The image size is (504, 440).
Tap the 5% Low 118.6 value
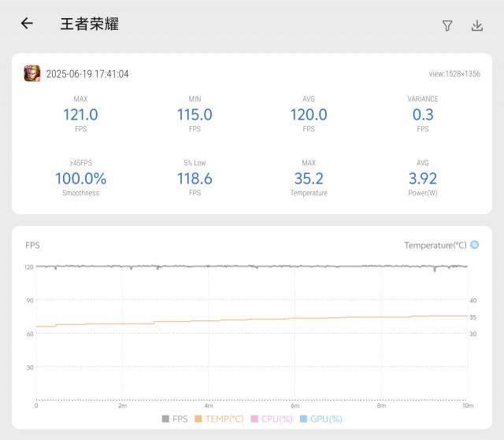195,179
